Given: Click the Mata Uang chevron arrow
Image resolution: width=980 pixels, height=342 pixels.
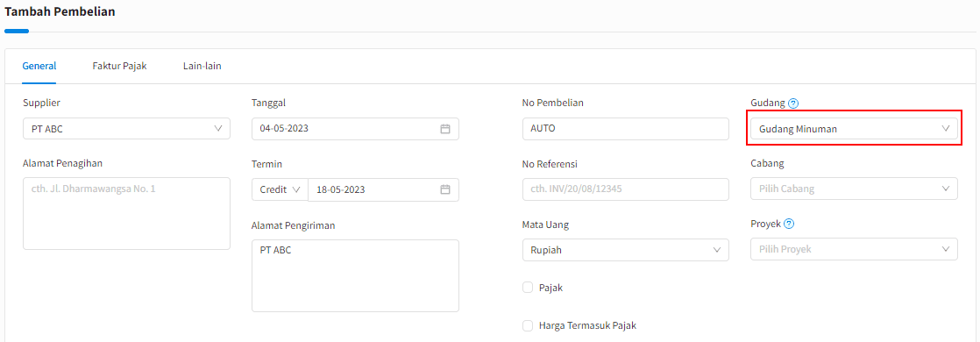Looking at the screenshot, I should (x=717, y=249).
